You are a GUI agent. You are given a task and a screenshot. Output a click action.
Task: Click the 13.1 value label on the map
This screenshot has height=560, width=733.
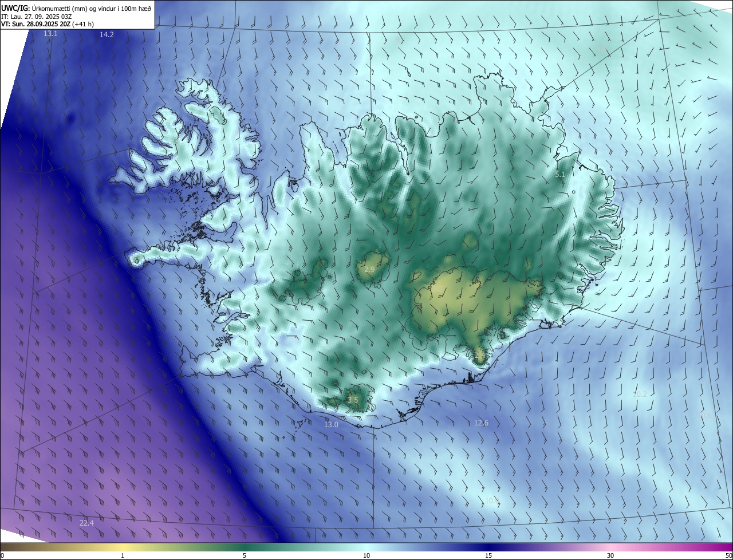51,34
